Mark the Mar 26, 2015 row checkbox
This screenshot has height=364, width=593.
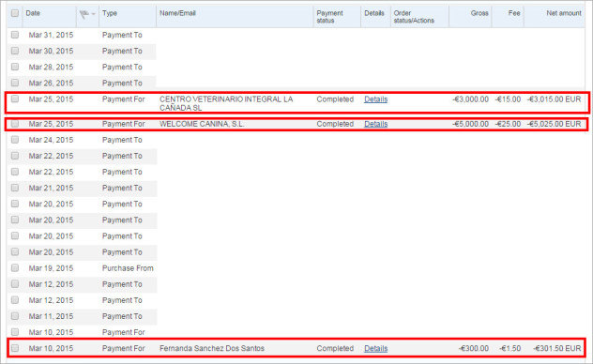15,83
